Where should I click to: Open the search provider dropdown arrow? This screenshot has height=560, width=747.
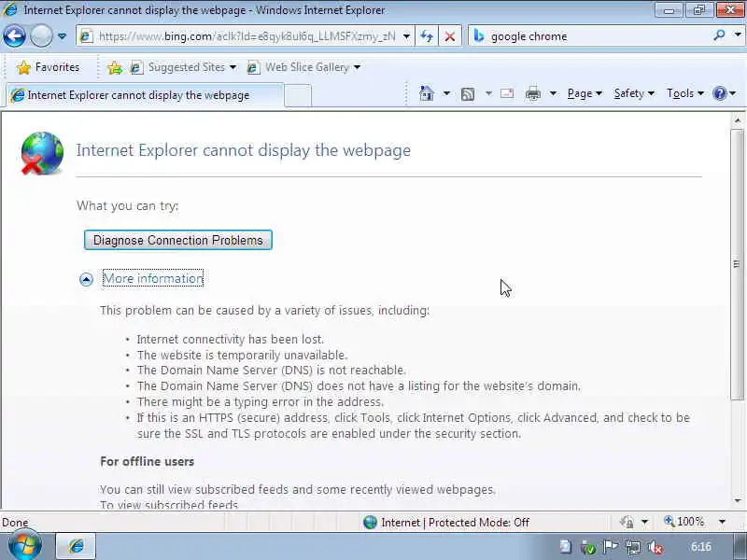point(738,35)
